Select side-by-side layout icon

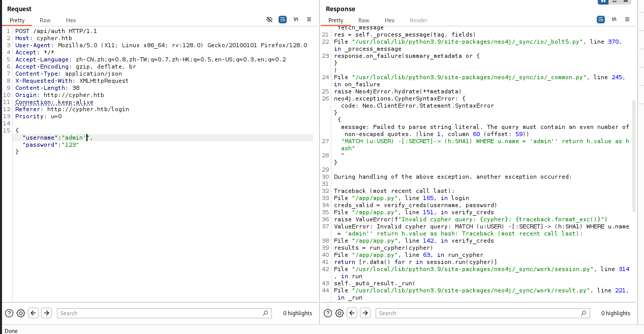pos(603,2)
